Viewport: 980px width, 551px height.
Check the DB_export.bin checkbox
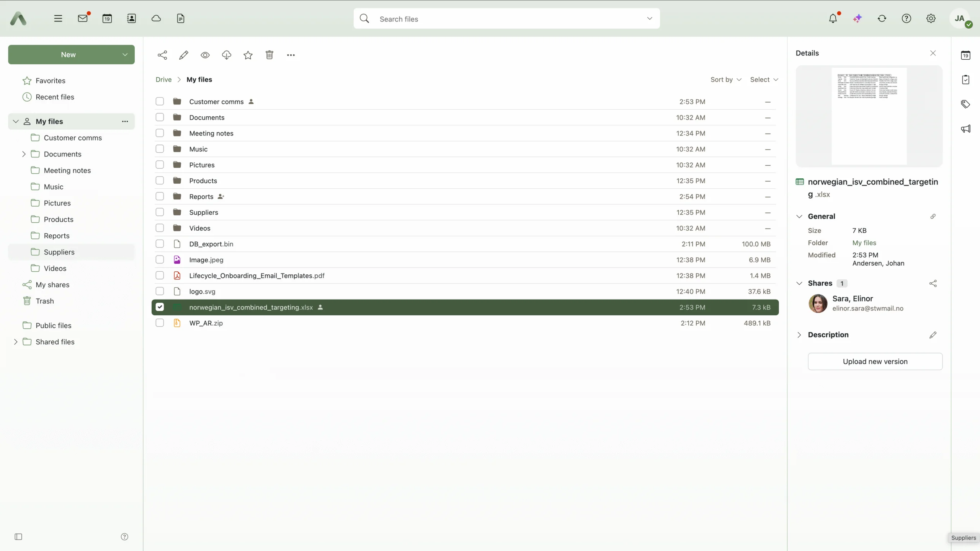coord(160,244)
